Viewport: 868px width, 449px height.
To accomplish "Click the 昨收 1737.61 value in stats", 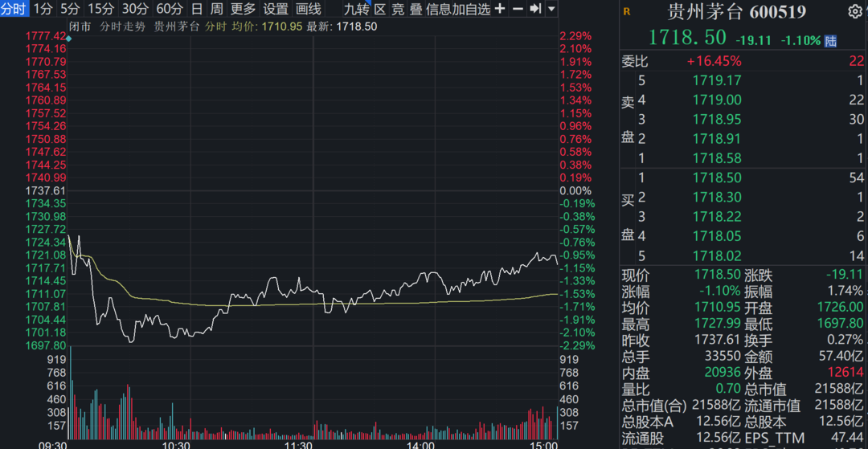I will pyautogui.click(x=716, y=340).
